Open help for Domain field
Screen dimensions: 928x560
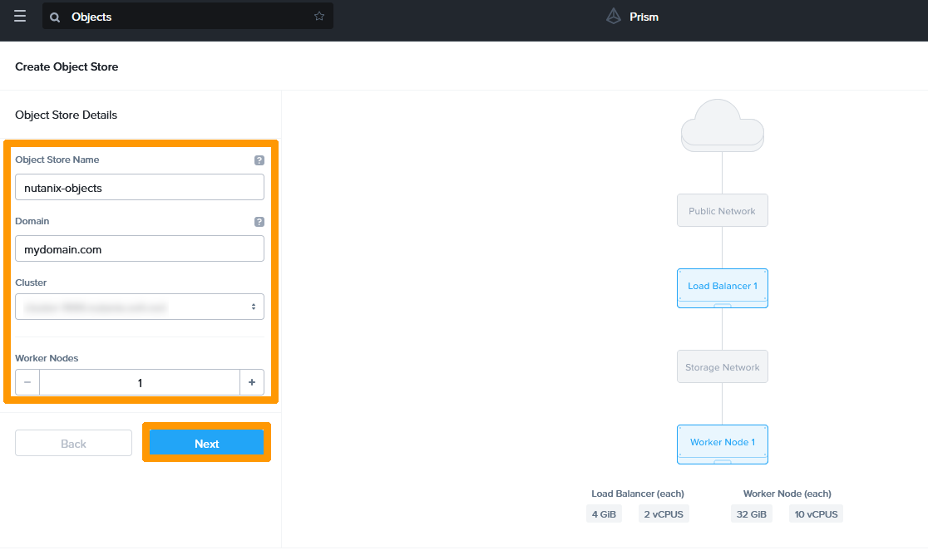(259, 222)
